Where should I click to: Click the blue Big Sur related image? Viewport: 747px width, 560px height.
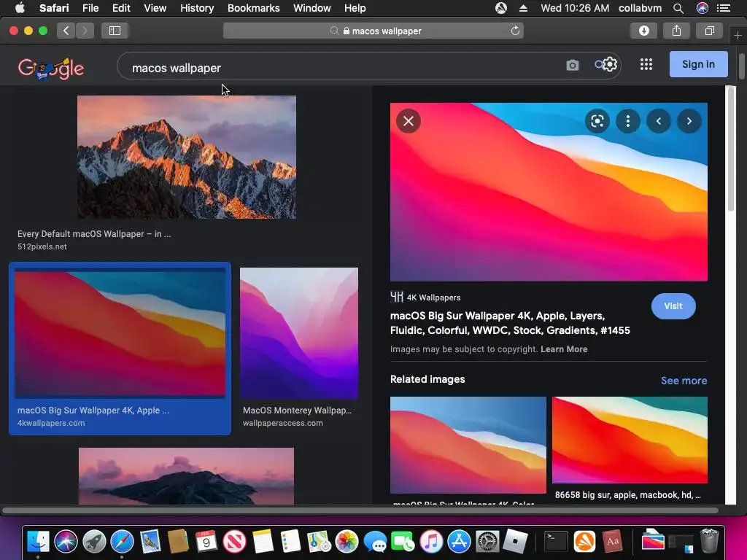(468, 445)
